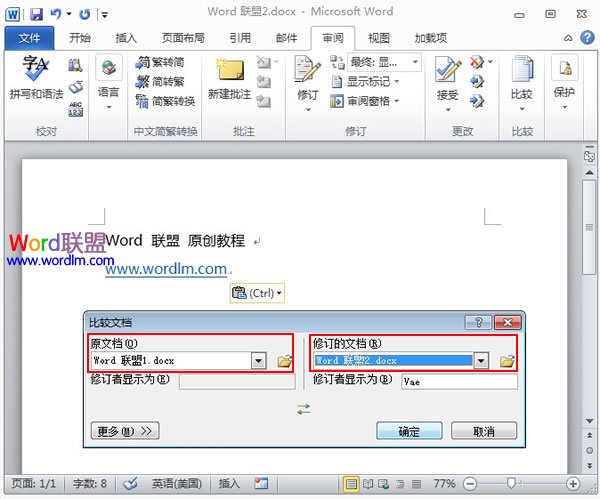This screenshot has height=499, width=600.
Task: Open the Language globe button
Action: (x=109, y=67)
